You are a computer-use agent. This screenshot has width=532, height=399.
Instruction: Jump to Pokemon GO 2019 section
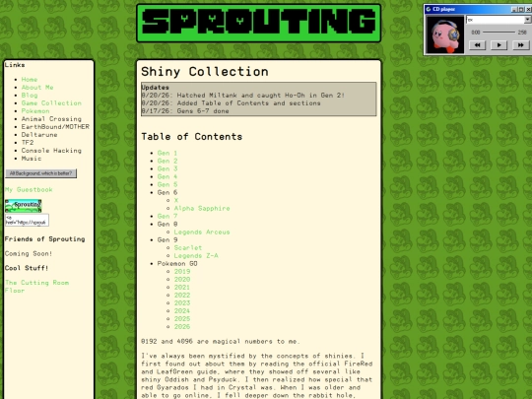182,272
